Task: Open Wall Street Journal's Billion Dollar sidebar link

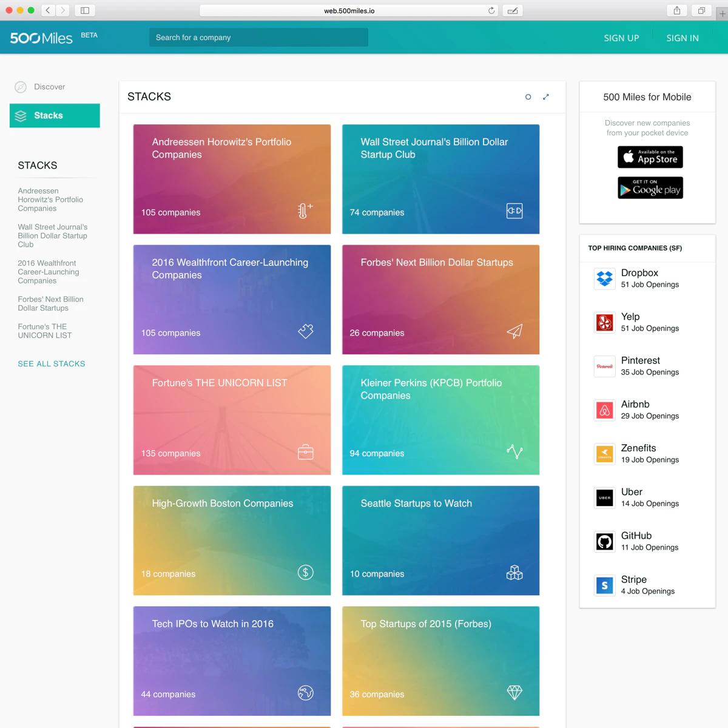Action: click(x=53, y=236)
